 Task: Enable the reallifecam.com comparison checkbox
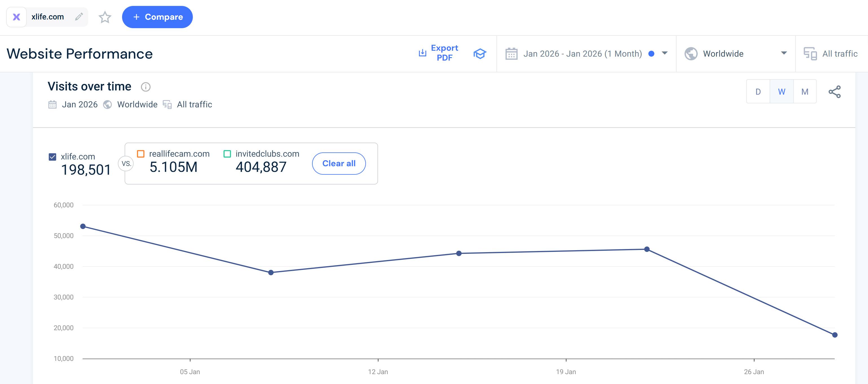141,154
